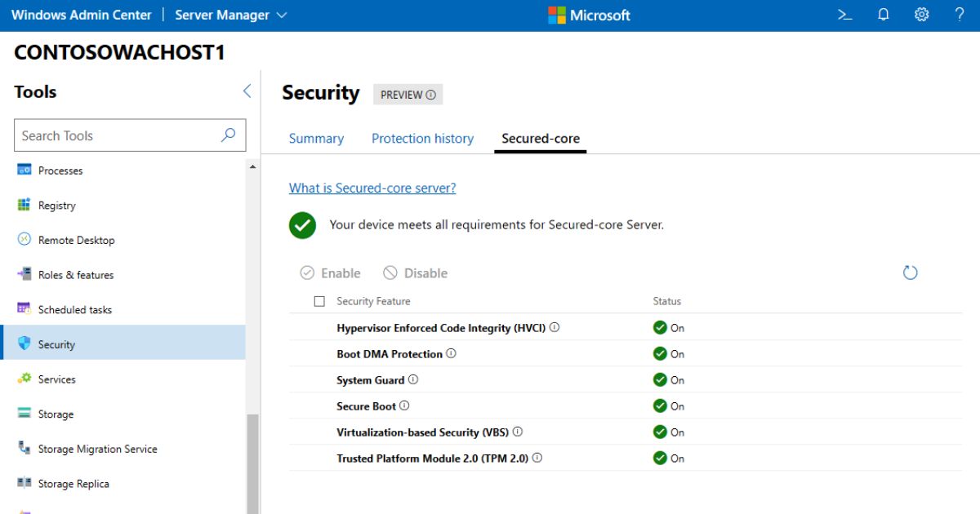Focus the Search Tools field
This screenshot has height=514, width=980.
(129, 135)
